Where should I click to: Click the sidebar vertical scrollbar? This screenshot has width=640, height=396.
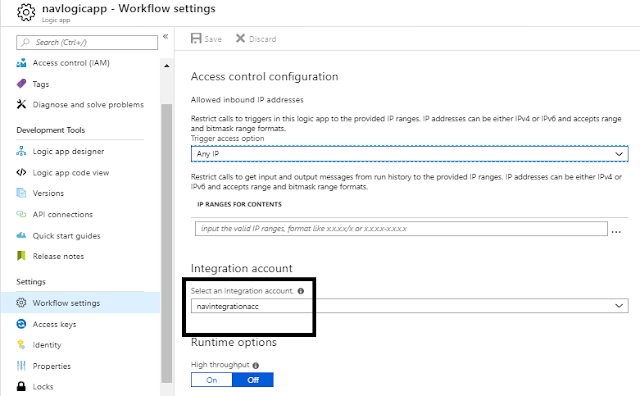[167, 243]
